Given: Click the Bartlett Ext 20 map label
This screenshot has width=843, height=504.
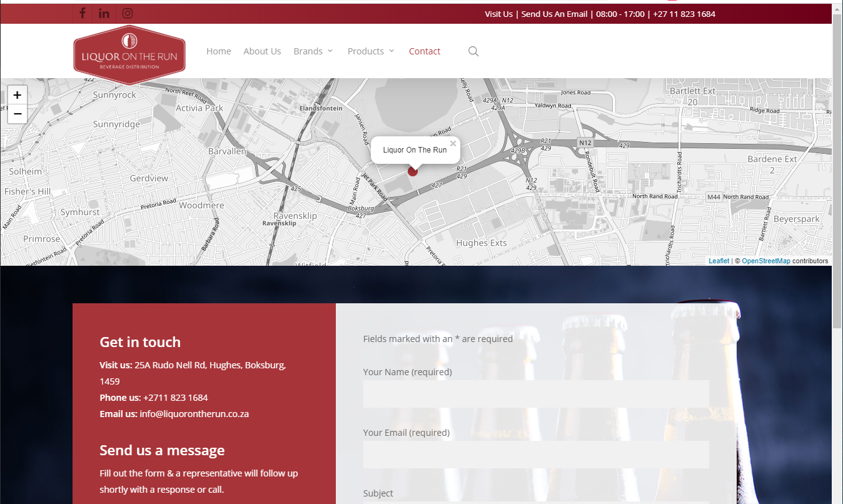Looking at the screenshot, I should [692, 96].
